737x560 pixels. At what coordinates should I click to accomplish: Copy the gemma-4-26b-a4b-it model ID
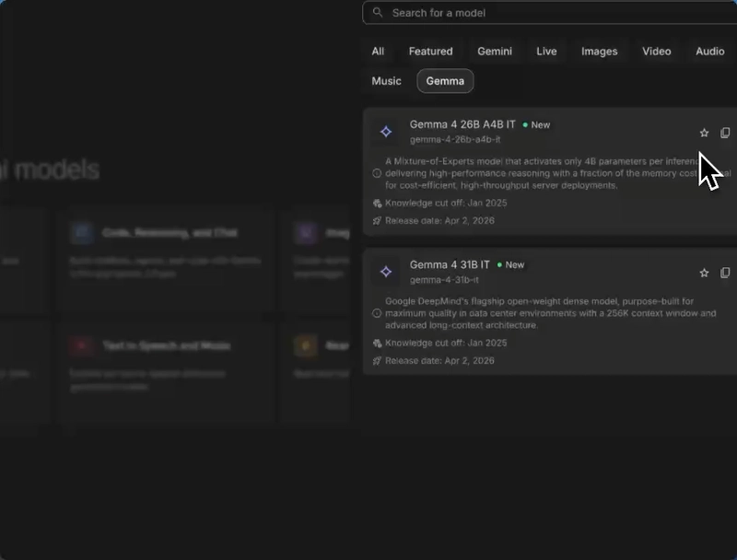725,133
